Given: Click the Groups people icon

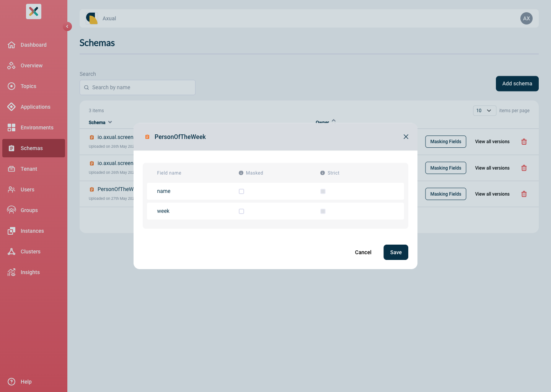Looking at the screenshot, I should tap(11, 210).
